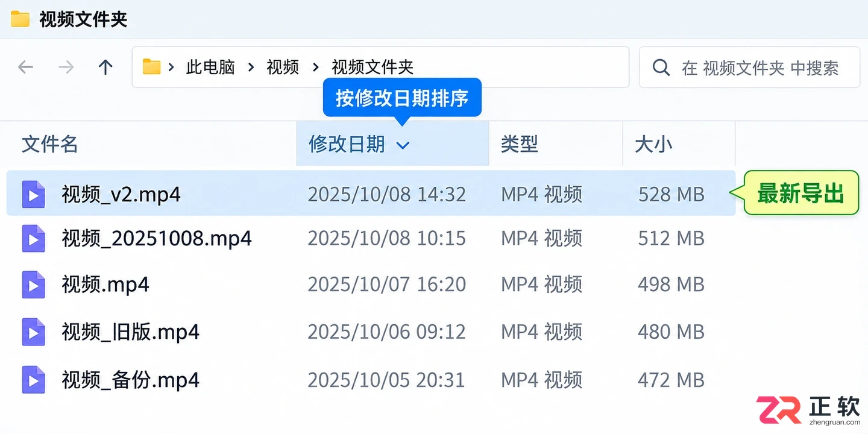Click MP4 视频 type in 视频_v2.mp4 row

tap(542, 194)
